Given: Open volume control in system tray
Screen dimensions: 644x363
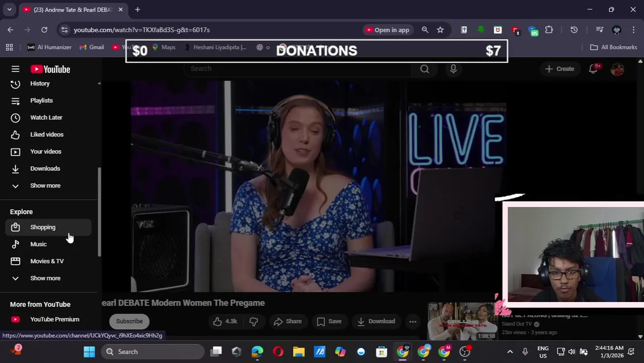Looking at the screenshot, I should tap(572, 352).
